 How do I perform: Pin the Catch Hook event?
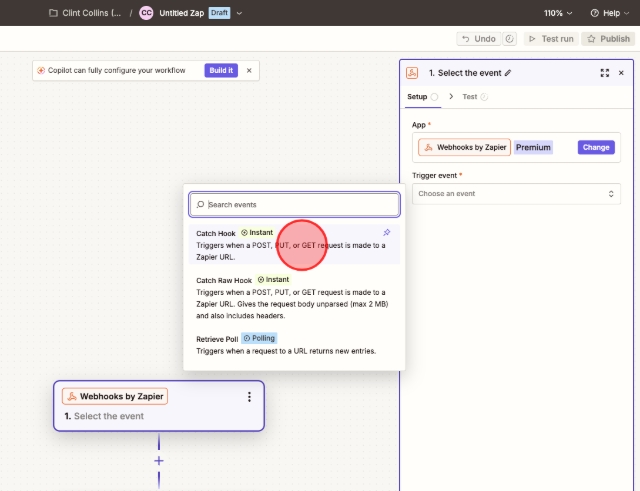[x=387, y=233]
